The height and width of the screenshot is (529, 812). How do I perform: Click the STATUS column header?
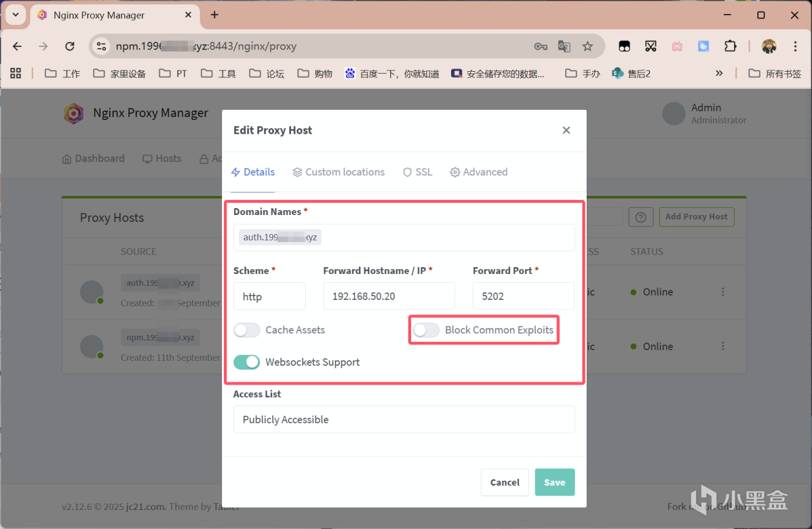click(647, 252)
